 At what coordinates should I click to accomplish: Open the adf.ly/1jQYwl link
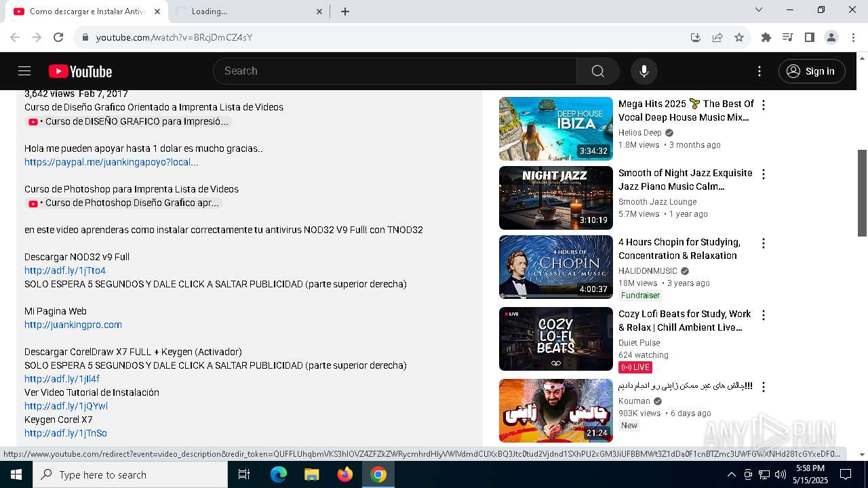[x=66, y=406]
